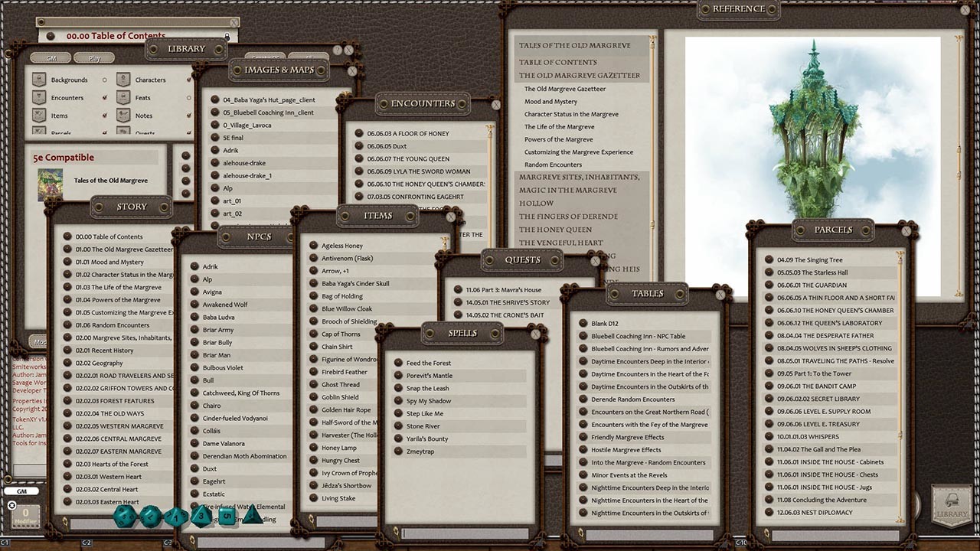
Task: Click the Items shield icon in Library sidebar
Action: 39,116
